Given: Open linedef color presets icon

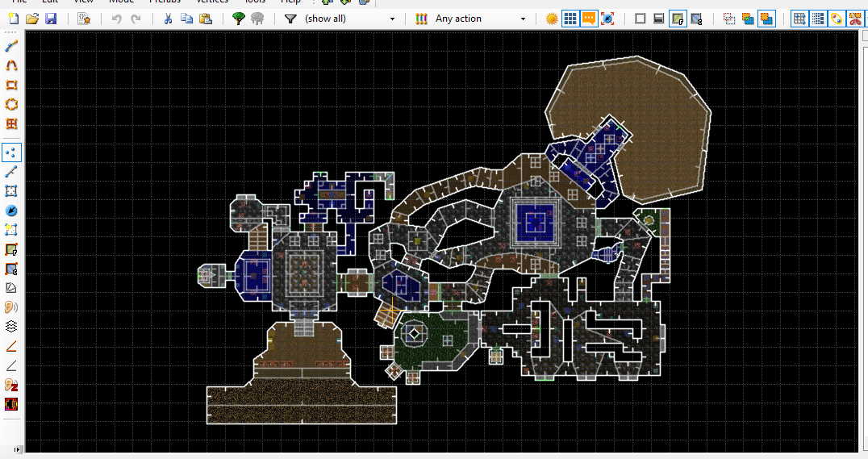Looking at the screenshot, I should click(421, 19).
